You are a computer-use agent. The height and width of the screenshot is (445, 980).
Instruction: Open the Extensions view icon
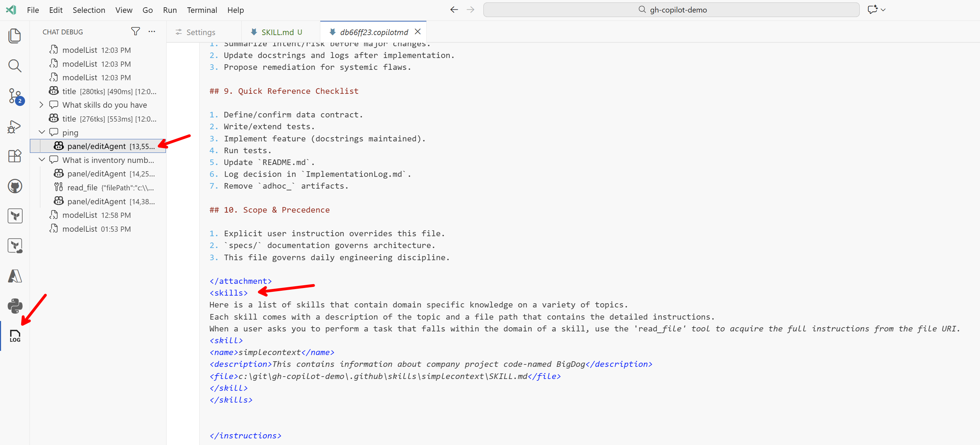coord(15,156)
